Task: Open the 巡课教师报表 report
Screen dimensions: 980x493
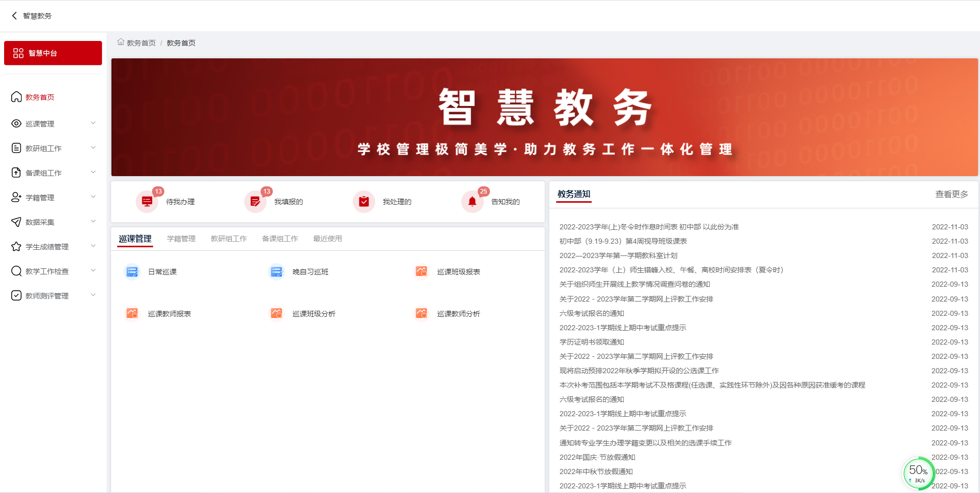Action: tap(169, 313)
